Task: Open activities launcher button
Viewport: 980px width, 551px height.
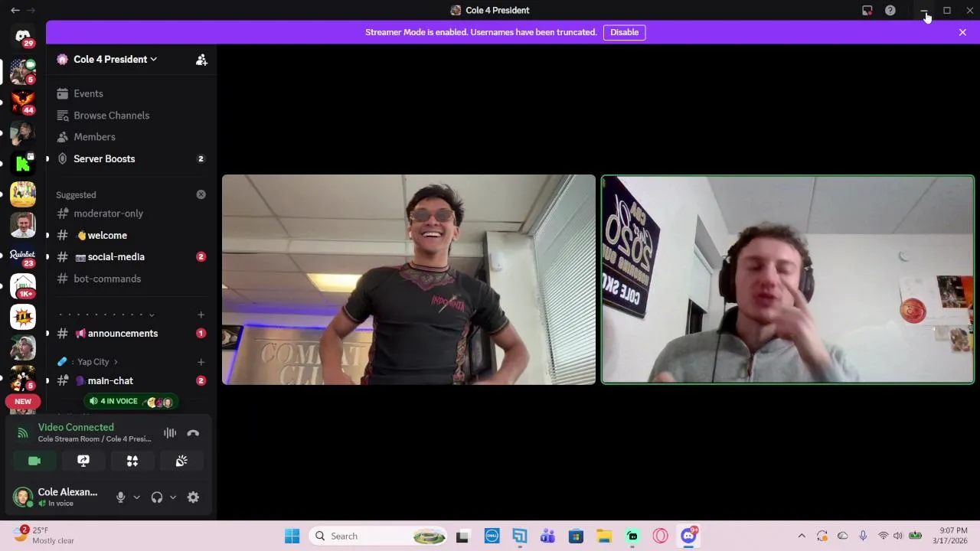Action: (132, 461)
